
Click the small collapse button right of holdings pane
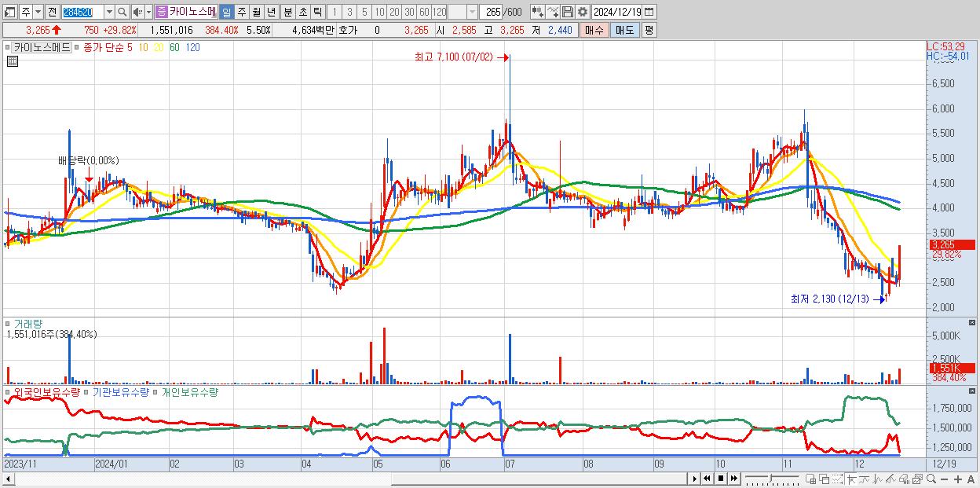point(973,391)
